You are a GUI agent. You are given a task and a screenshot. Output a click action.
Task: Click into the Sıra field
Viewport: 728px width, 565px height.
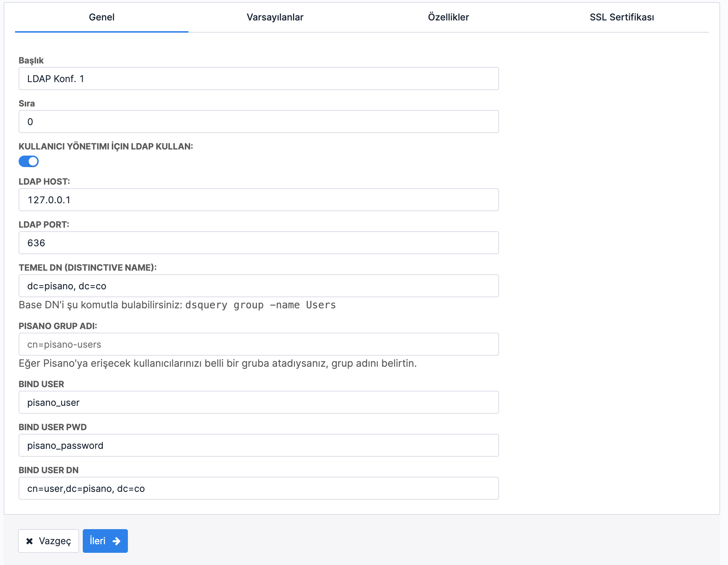(x=258, y=122)
